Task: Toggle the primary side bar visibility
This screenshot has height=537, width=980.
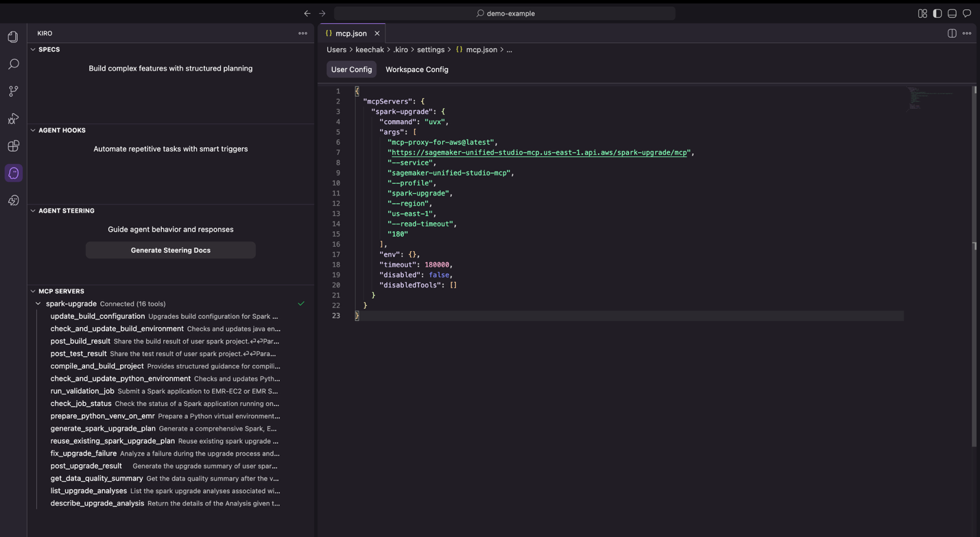Action: tap(937, 14)
